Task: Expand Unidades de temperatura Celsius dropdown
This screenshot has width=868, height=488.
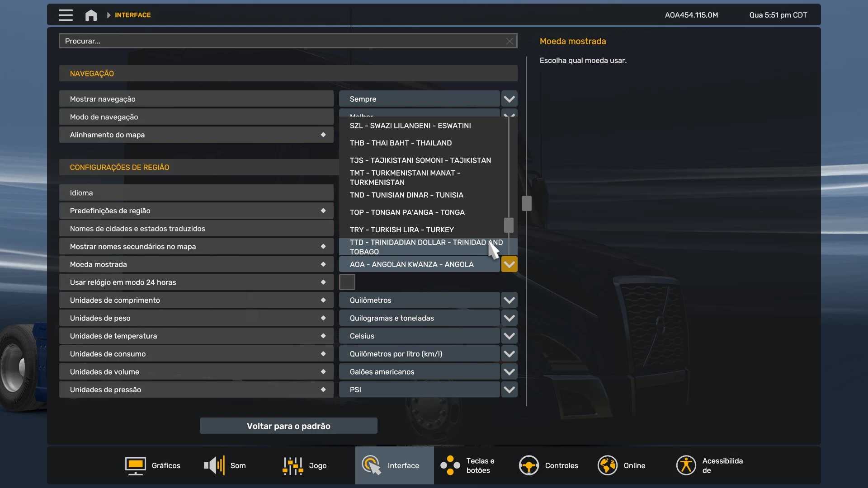Action: point(509,336)
